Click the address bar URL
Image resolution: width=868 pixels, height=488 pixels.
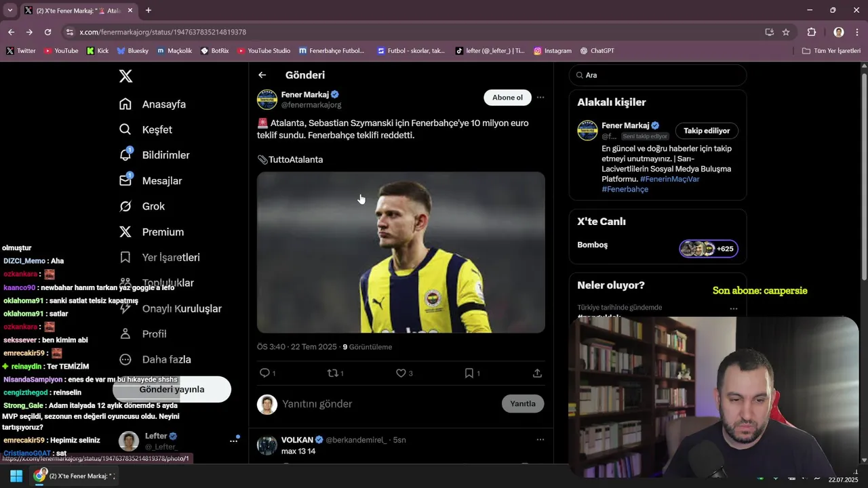pyautogui.click(x=163, y=32)
